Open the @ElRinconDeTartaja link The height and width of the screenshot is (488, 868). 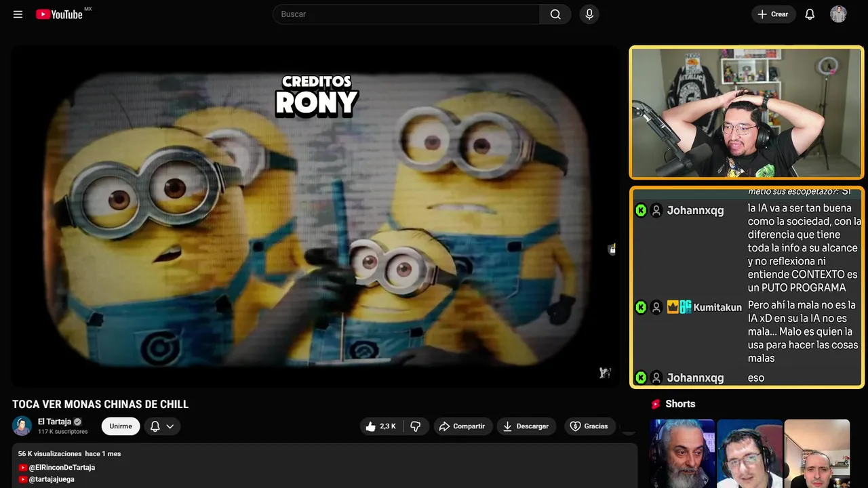pyautogui.click(x=62, y=468)
